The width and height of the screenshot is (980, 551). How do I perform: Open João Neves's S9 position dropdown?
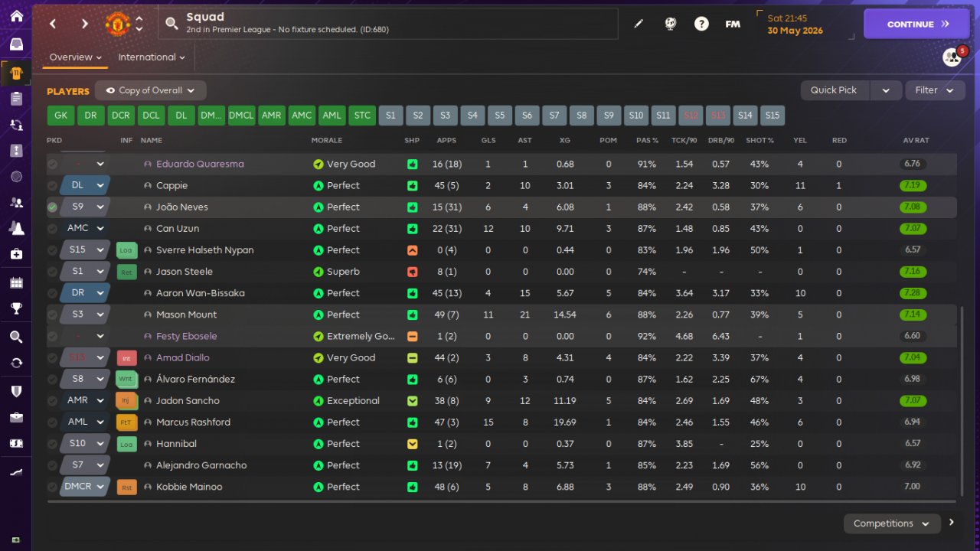coord(85,207)
